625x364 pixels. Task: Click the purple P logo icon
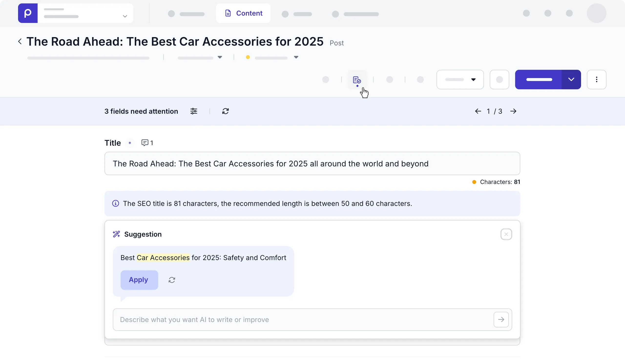tap(28, 13)
